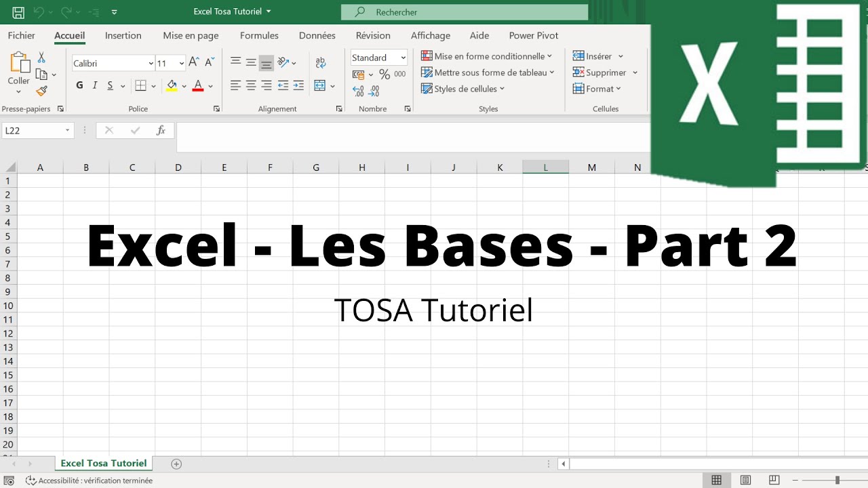Click the Borders icon
Viewport: 868px width, 488px height.
(140, 85)
